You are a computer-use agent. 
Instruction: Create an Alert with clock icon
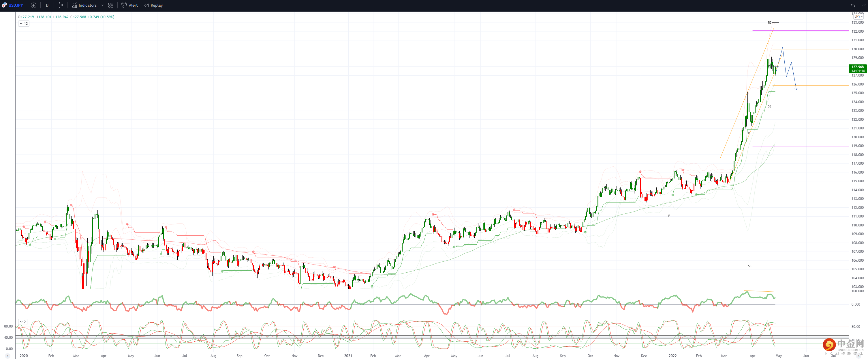(129, 5)
